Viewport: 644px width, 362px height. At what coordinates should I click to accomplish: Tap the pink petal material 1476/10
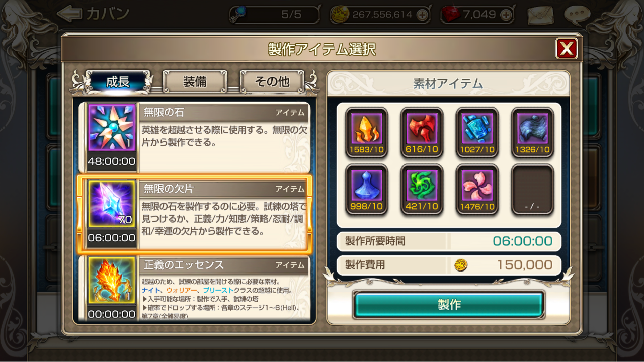click(477, 190)
